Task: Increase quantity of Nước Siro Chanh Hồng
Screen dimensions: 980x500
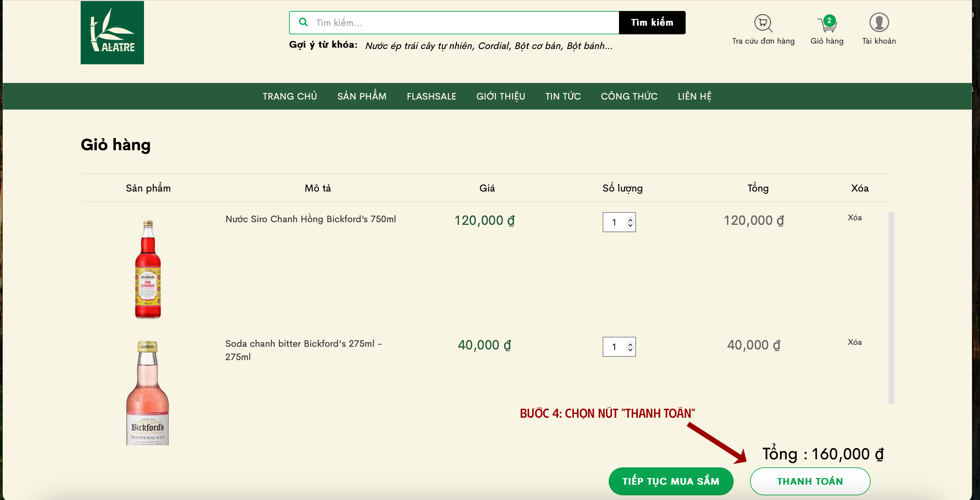Action: [630, 220]
